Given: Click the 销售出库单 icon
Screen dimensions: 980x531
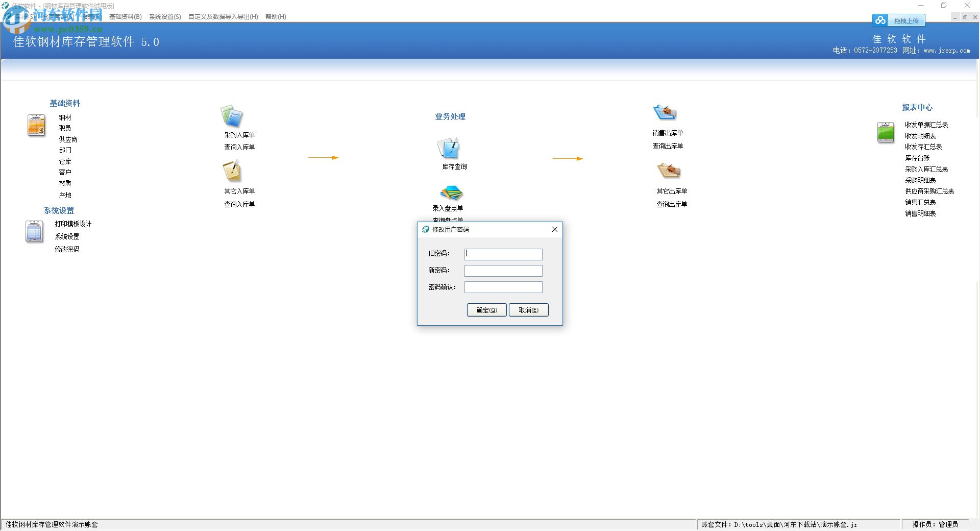Looking at the screenshot, I should pyautogui.click(x=665, y=112).
